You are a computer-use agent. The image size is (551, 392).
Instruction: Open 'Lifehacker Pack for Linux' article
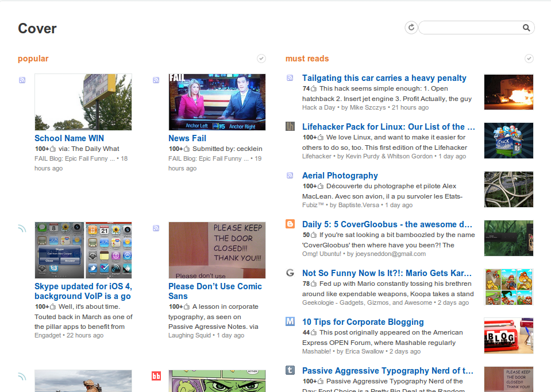[x=388, y=127]
